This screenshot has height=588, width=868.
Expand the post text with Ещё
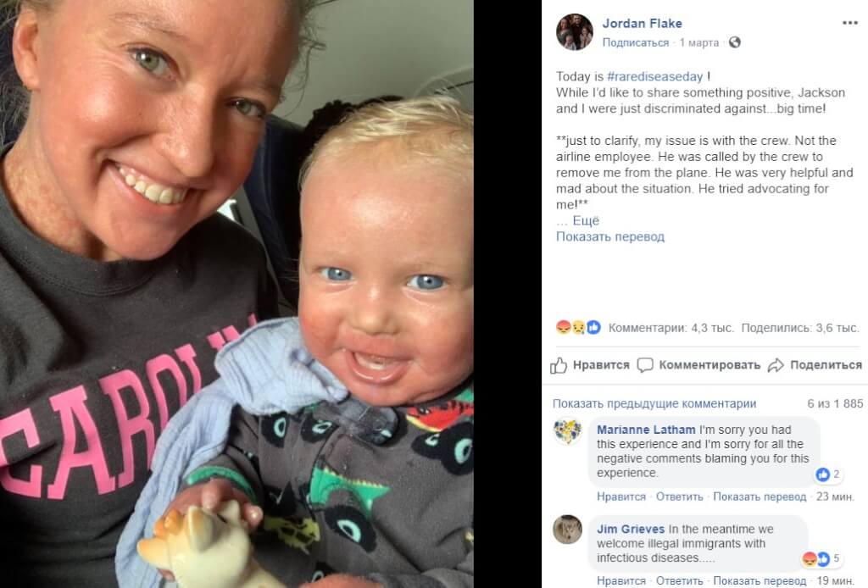pos(586,220)
